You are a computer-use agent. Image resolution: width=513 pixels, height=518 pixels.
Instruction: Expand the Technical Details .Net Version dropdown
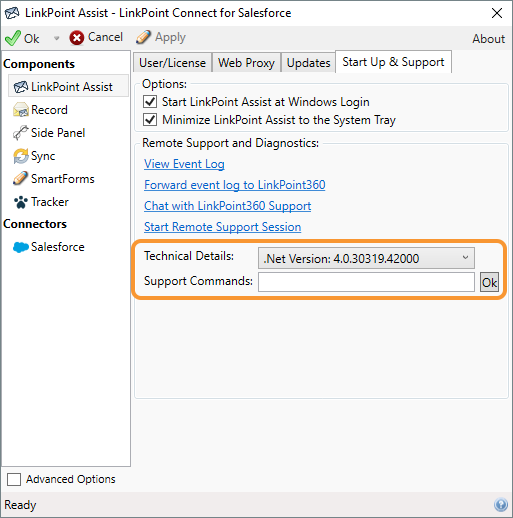tap(366, 258)
